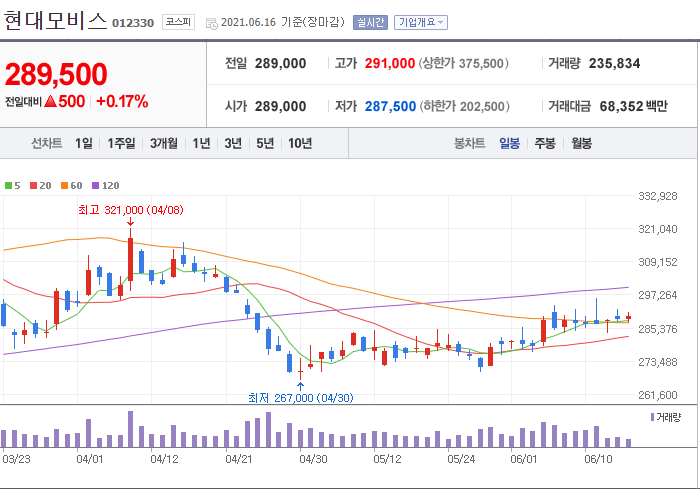Click the +0.17% change value
700x489 pixels.
pos(122,101)
